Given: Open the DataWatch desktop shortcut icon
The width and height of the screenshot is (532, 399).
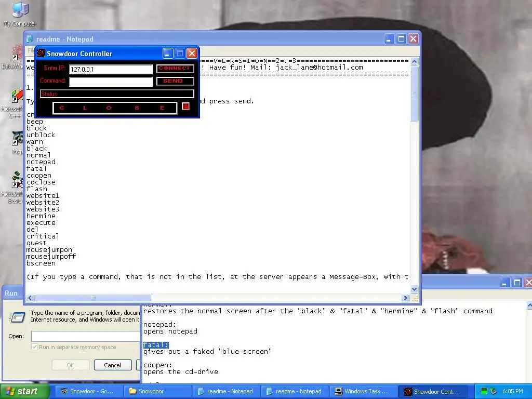Looking at the screenshot, I should click(16, 52).
